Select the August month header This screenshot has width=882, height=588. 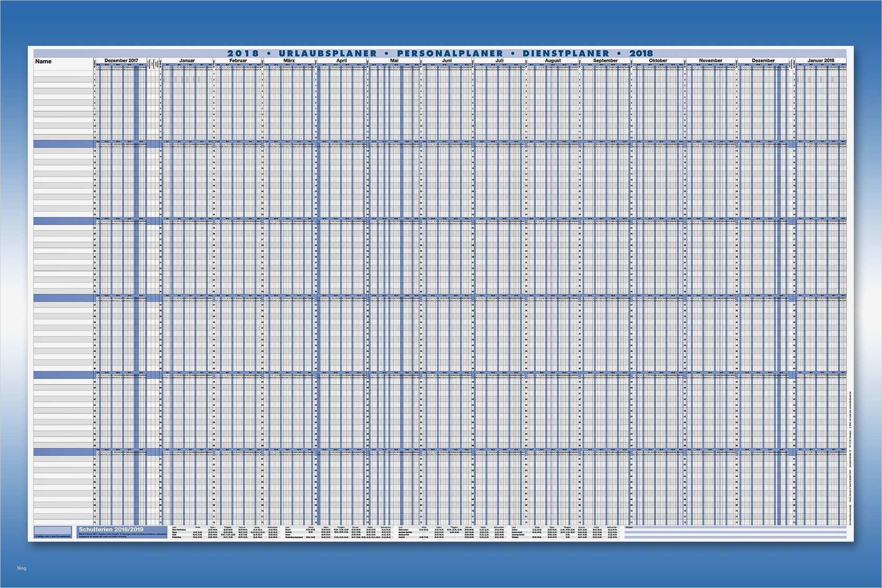pyautogui.click(x=553, y=60)
